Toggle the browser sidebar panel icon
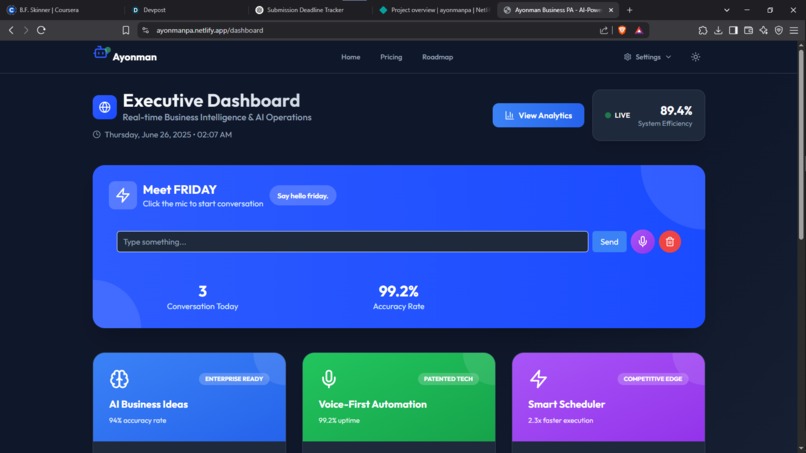 734,30
